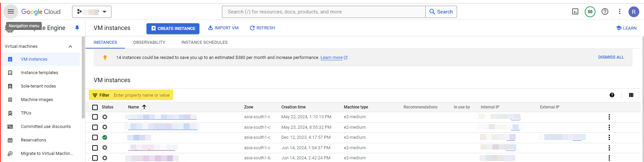Image resolution: width=644 pixels, height=162 pixels.
Task: Open table help question icon
Action: 612,95
